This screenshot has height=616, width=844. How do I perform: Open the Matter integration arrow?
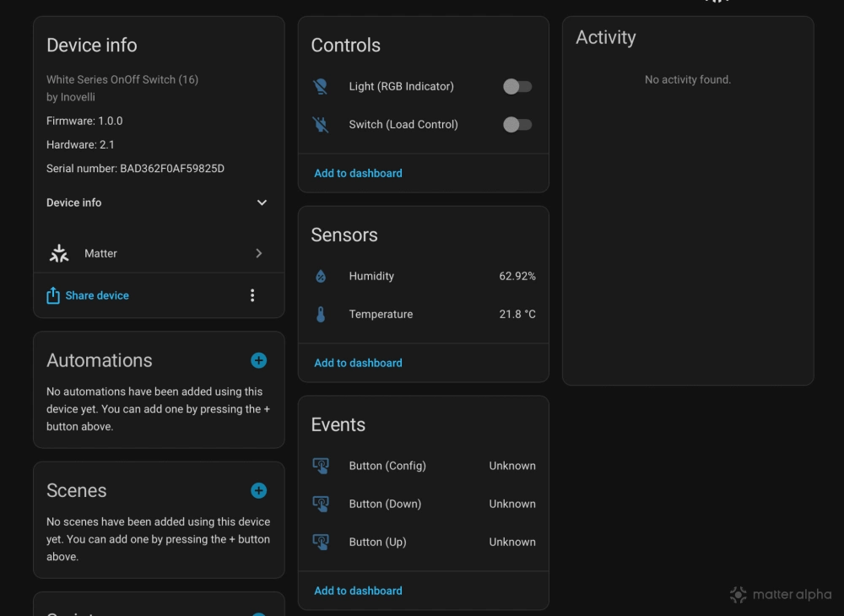(x=258, y=253)
